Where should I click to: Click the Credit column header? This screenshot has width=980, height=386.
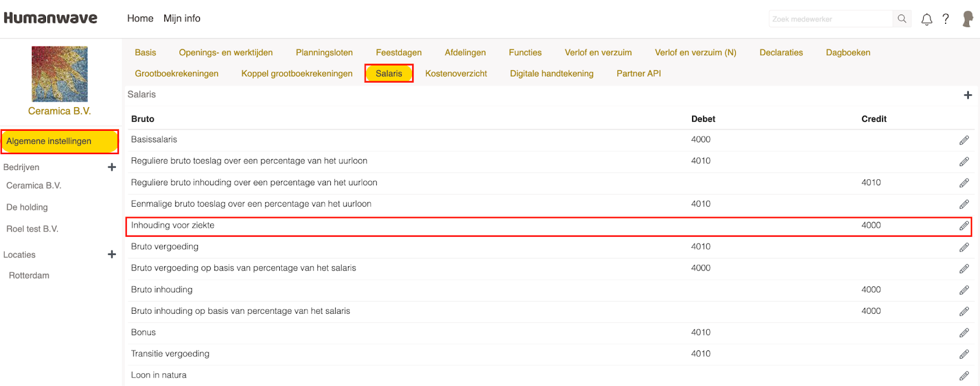(874, 119)
